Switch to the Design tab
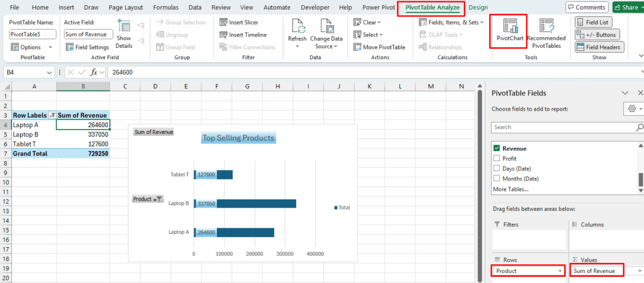 tap(478, 8)
